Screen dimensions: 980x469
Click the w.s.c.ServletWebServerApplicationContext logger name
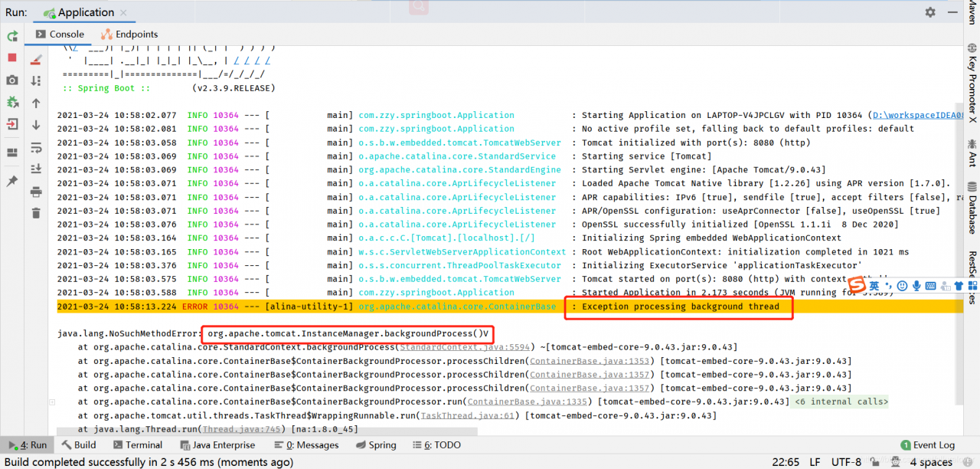click(462, 252)
